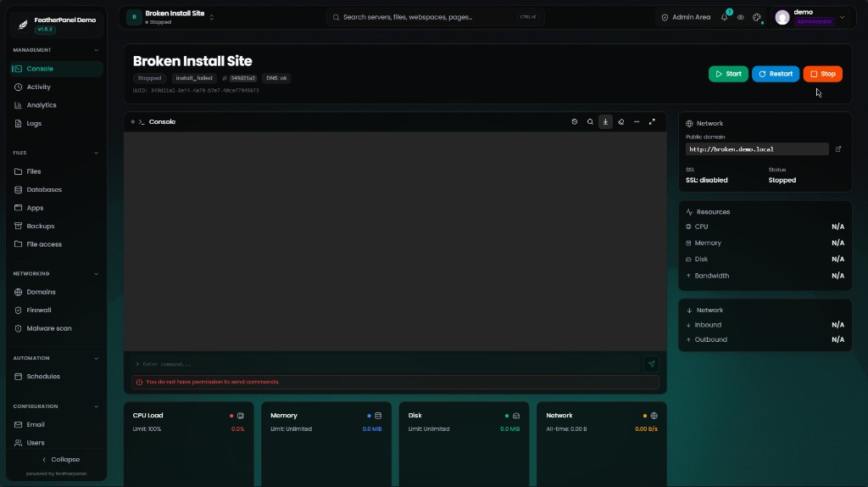Open Firewall in sidebar
Screen dimensions: 868x487
(57, 311)
